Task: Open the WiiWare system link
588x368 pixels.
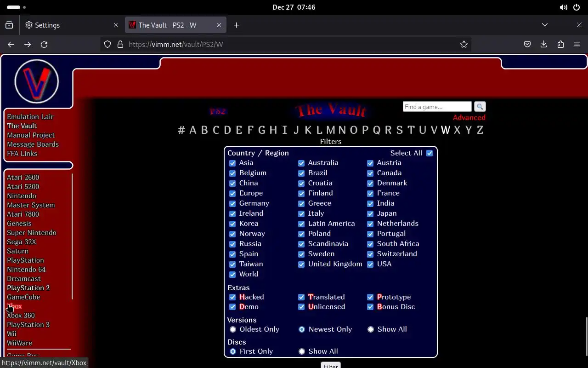Action: (19, 343)
